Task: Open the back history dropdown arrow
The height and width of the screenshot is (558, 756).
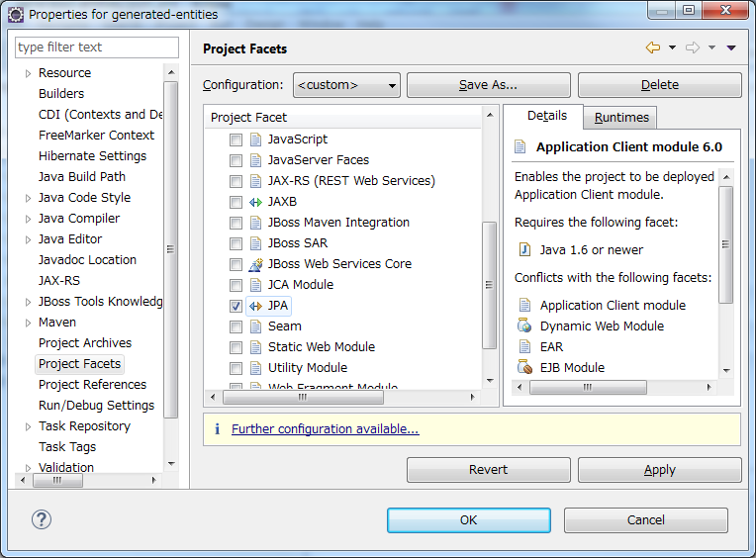Action: coord(672,47)
